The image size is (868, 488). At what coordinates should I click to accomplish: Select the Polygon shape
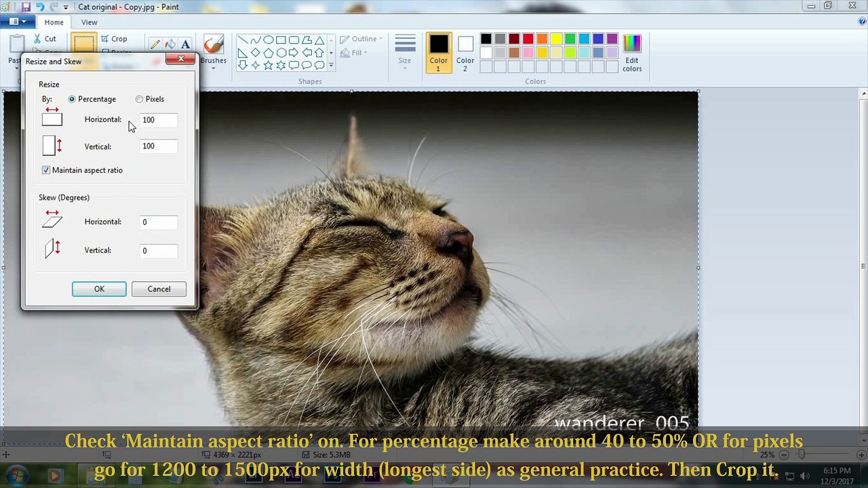click(307, 40)
